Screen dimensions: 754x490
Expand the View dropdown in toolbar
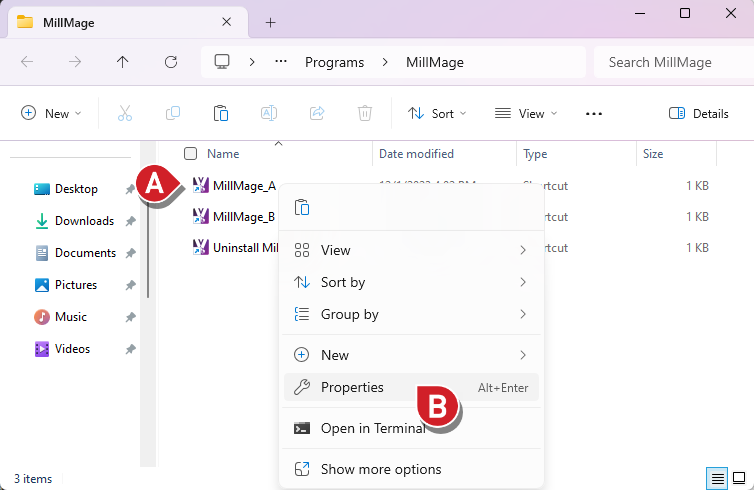[x=526, y=113]
